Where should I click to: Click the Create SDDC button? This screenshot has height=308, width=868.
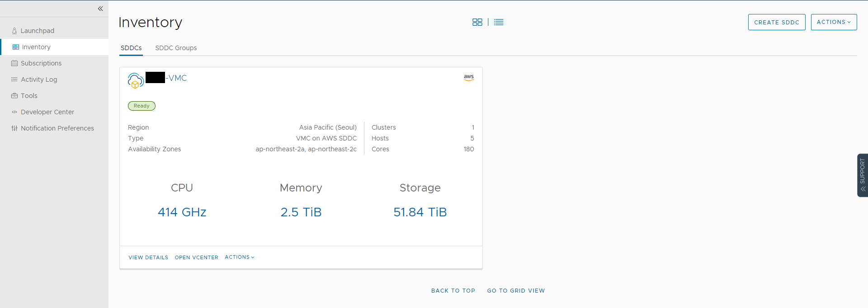pyautogui.click(x=777, y=22)
